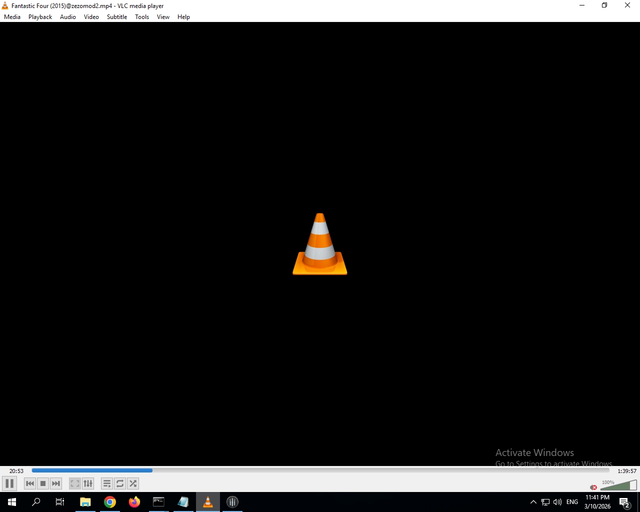Pause playback with the pause button
Screen dimensions: 640x512
tap(9, 483)
